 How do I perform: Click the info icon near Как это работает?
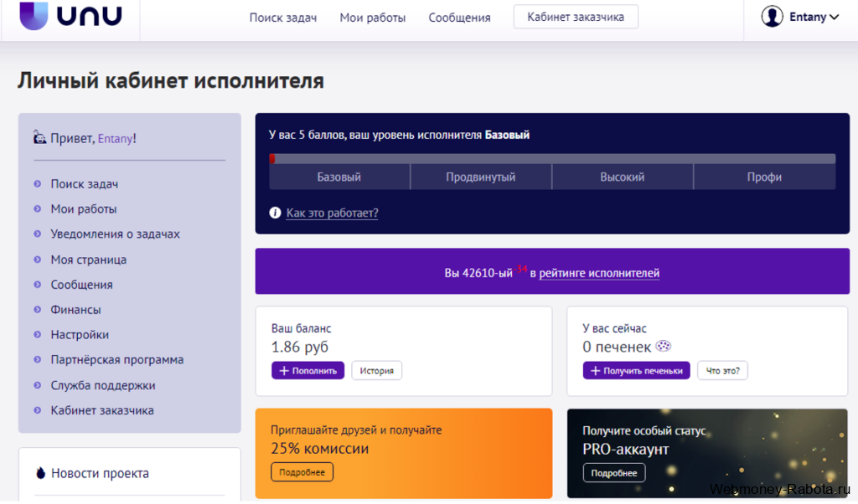tap(275, 213)
